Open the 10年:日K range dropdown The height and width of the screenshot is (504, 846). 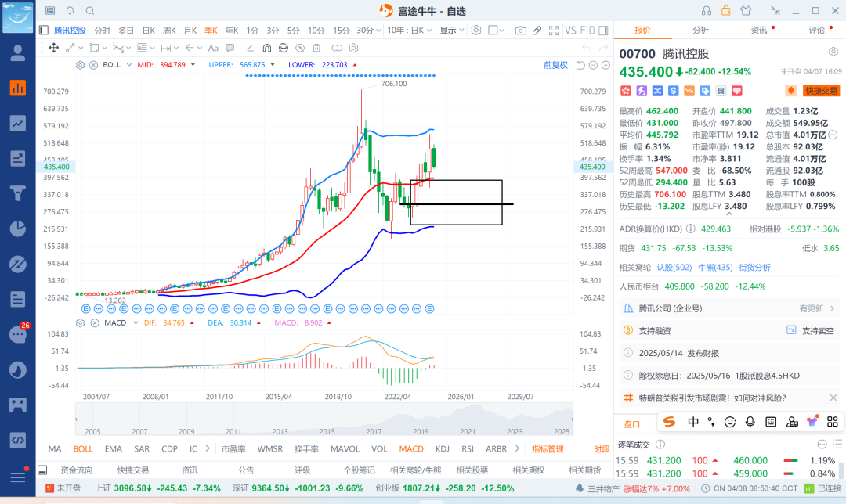tap(409, 31)
